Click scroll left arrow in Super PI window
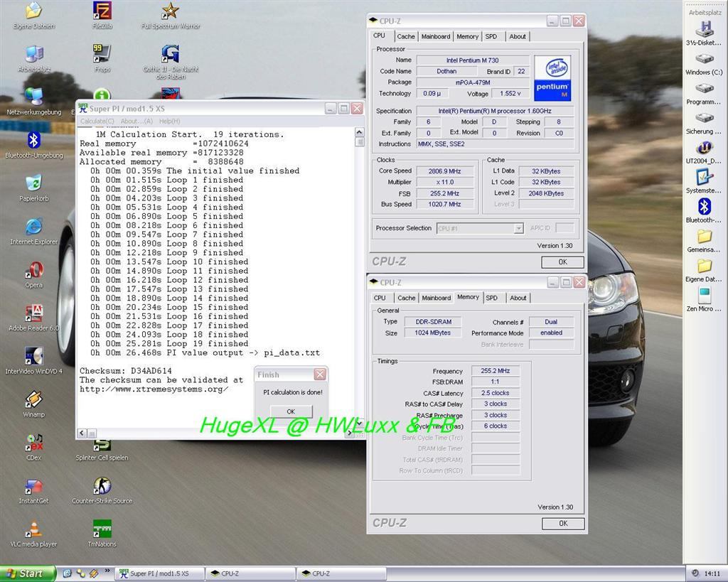The image size is (728, 582). 82,433
